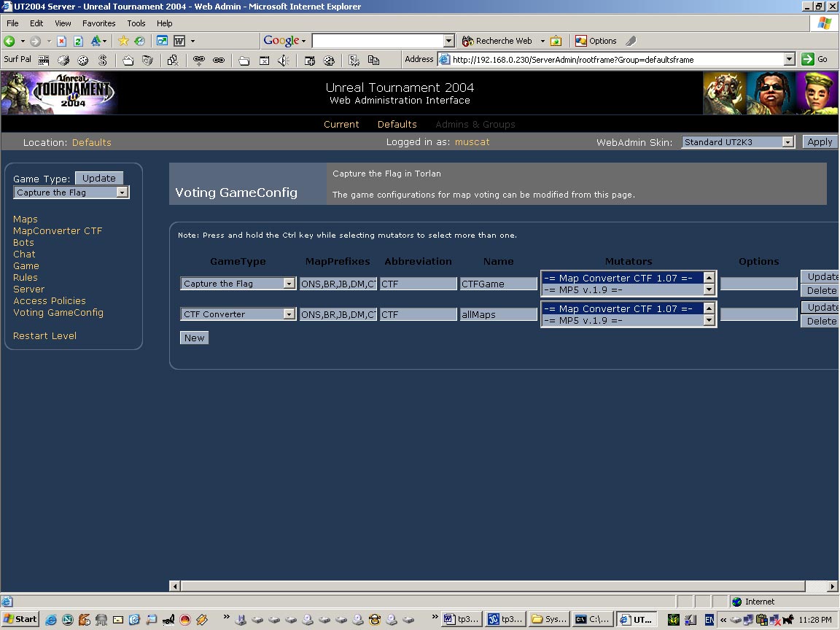Viewport: 840px width, 630px height.
Task: Delete the allMaps configuration row
Action: tap(821, 321)
